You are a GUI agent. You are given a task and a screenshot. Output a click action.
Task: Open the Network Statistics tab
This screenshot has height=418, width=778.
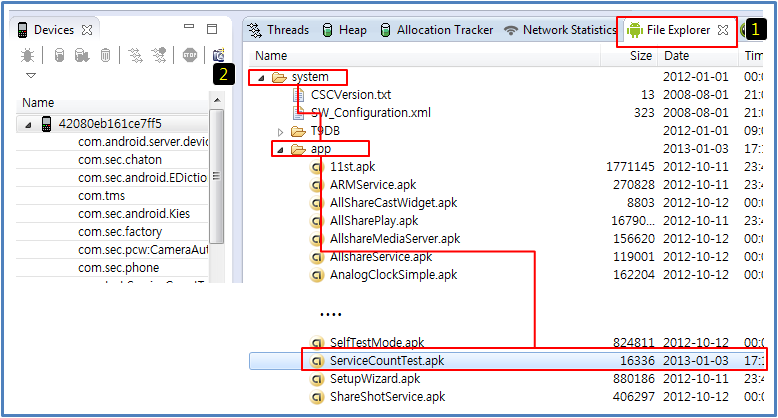[560, 30]
